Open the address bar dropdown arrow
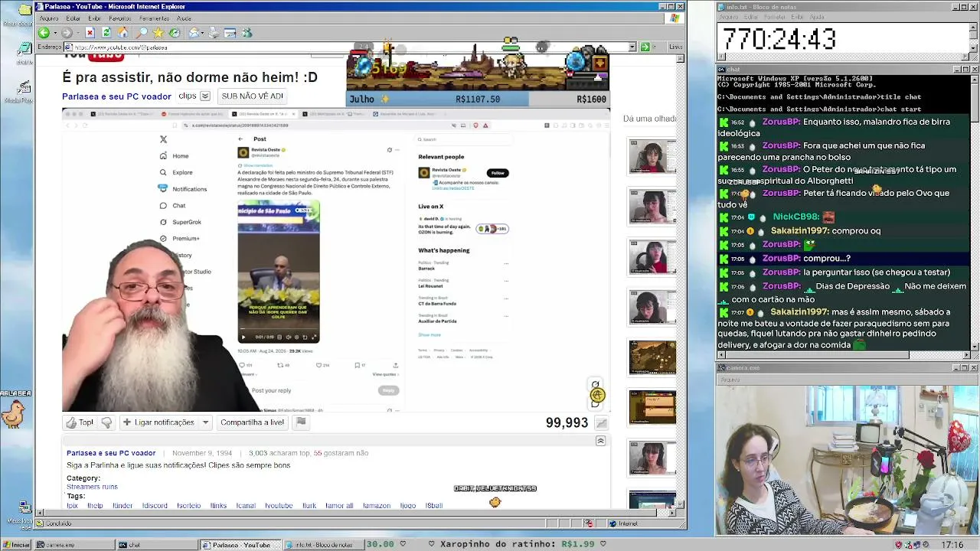Viewport: 980px width, 551px height. click(x=632, y=47)
